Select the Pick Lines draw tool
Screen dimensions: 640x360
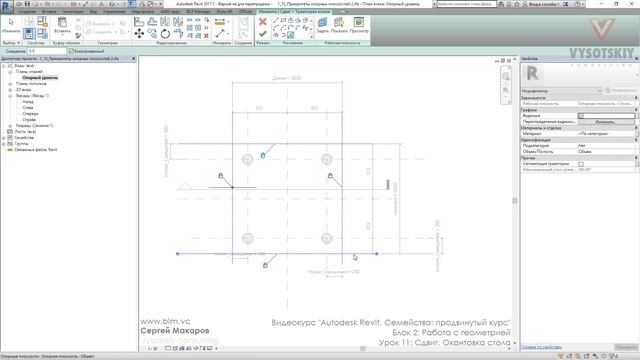tap(291, 35)
